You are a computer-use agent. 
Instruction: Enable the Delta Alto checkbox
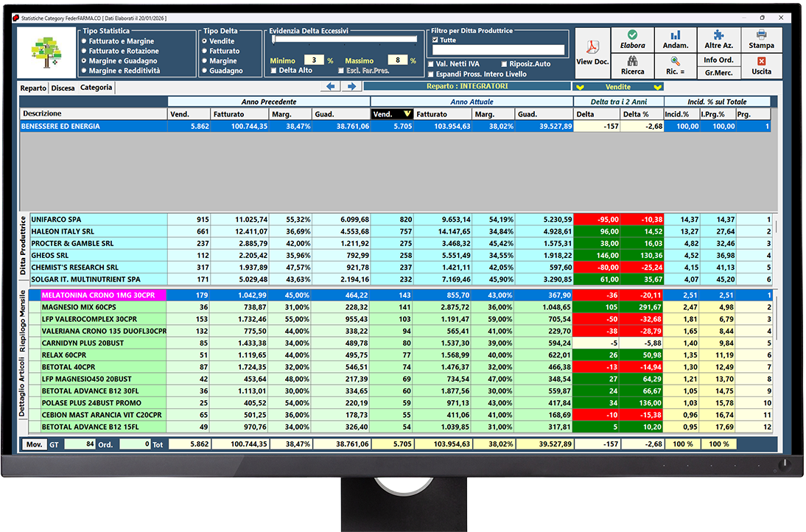coord(274,71)
